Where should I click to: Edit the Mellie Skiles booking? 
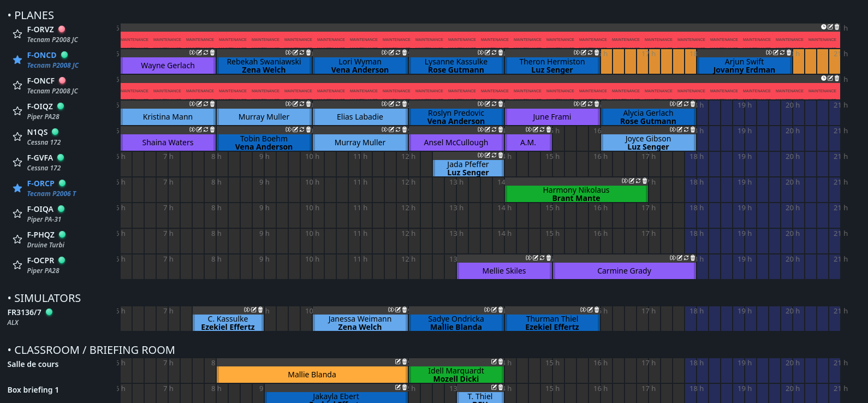point(535,258)
